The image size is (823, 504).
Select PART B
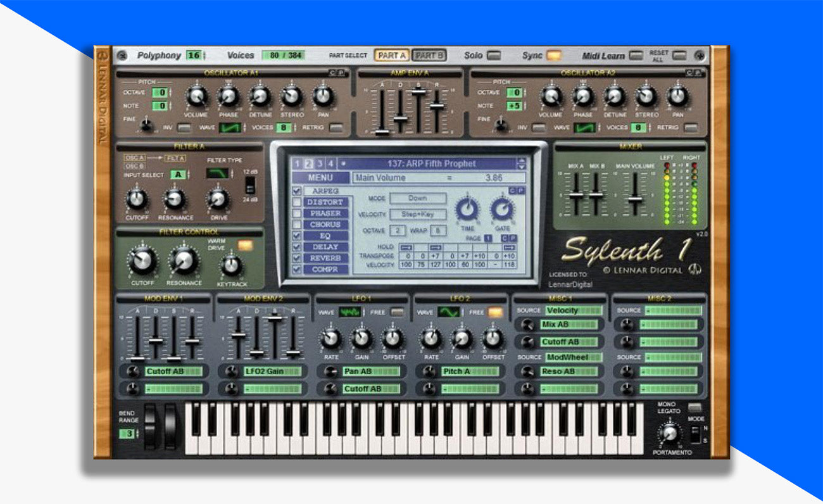point(430,56)
